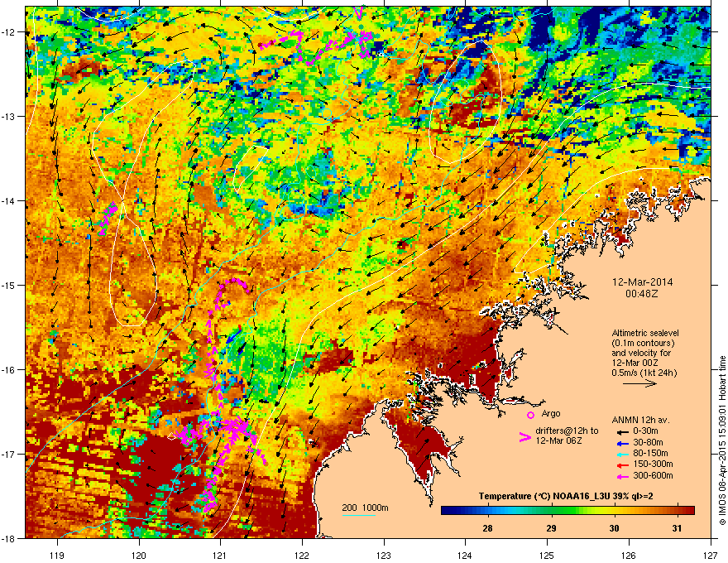Click the (0.1m contours) text
Screen dimensions: 728x563
644,343
